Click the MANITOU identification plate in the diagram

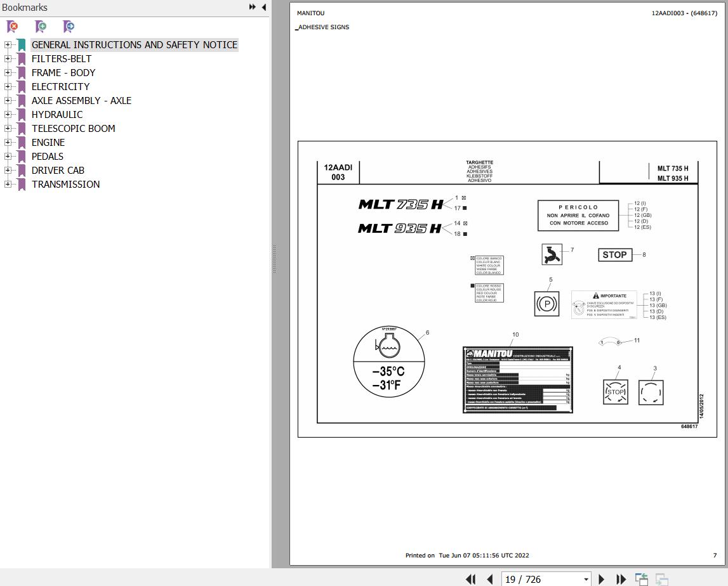518,379
